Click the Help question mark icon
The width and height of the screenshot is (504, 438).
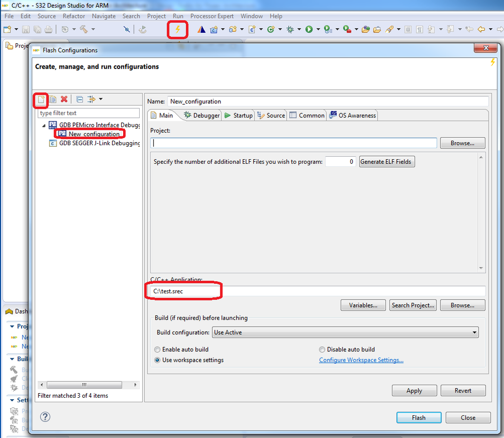pos(45,417)
